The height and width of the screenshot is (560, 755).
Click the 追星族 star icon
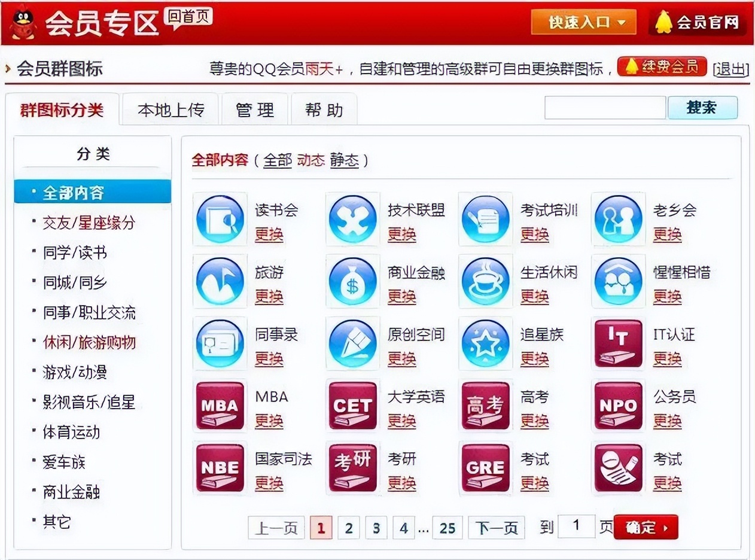click(485, 343)
